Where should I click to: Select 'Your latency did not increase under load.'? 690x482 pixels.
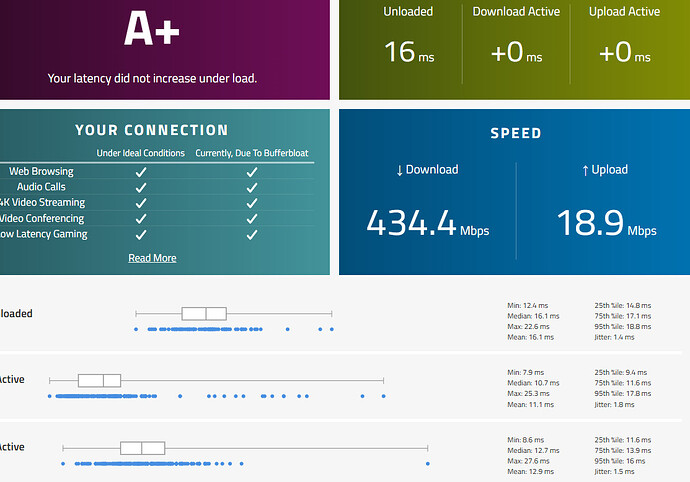pos(152,78)
